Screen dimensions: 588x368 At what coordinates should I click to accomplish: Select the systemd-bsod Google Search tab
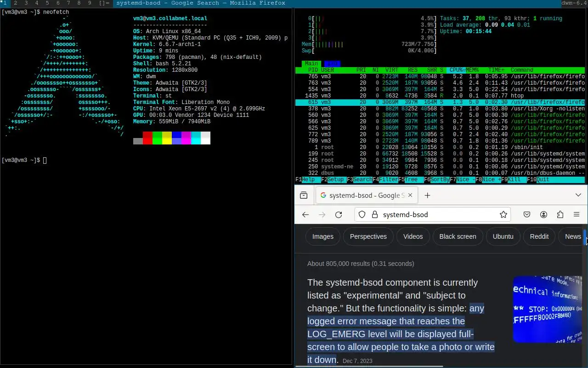pos(367,195)
